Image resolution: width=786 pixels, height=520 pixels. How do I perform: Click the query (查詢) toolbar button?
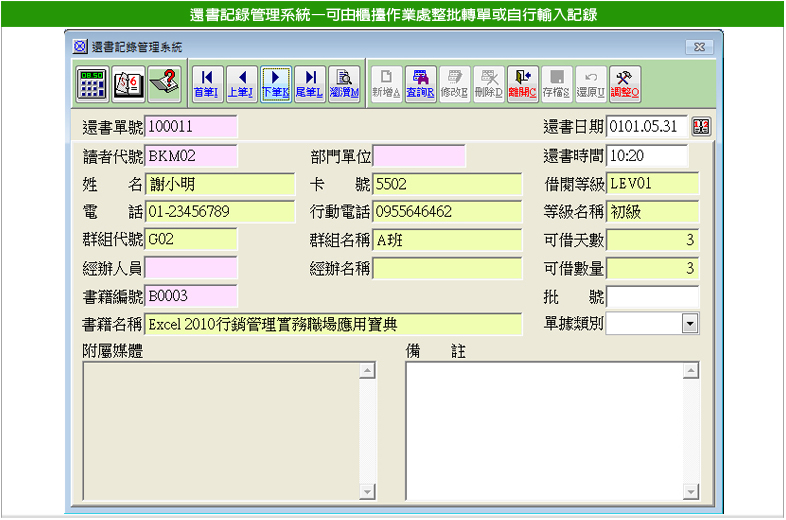tap(420, 83)
